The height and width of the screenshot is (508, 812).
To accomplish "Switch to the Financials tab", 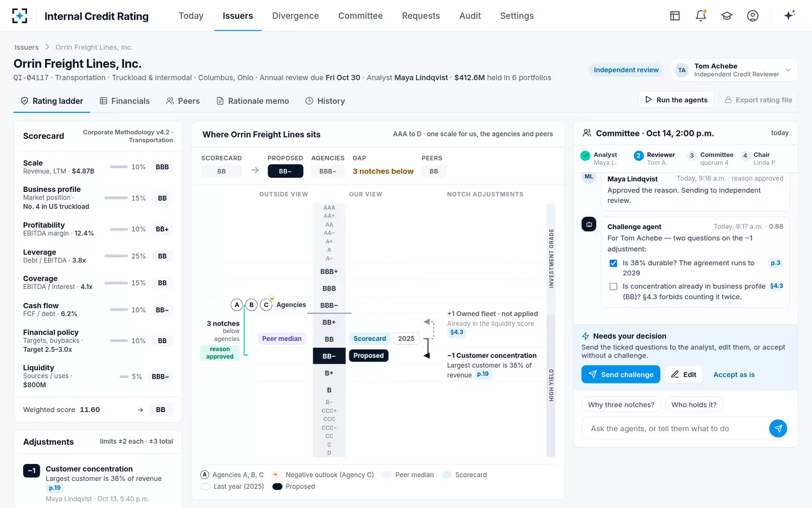I will click(x=125, y=101).
